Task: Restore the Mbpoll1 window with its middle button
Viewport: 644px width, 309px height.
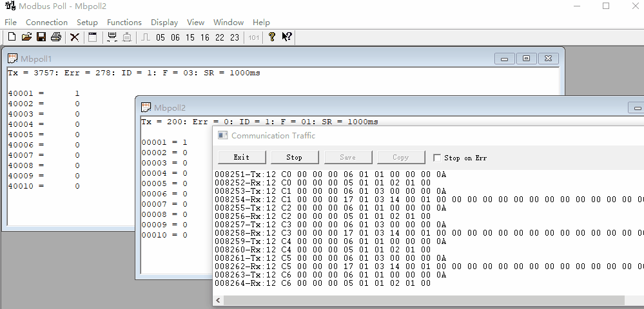Action: [526, 59]
